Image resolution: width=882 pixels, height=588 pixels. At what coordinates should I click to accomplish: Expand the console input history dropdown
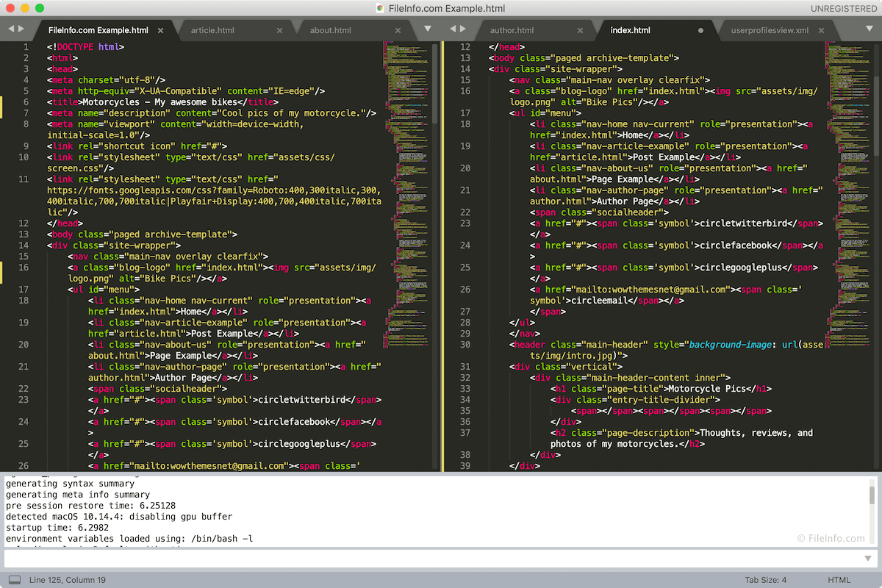click(868, 559)
